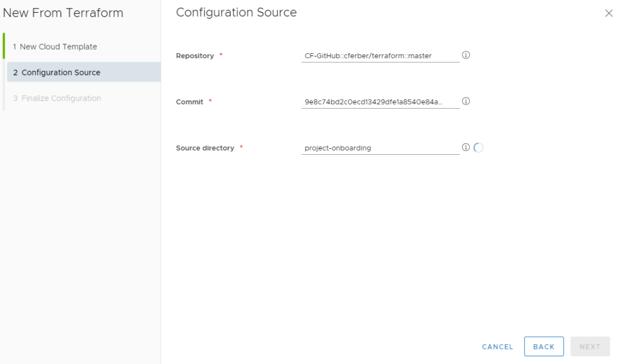This screenshot has height=364, width=620.
Task: Close the New From Terraform dialog
Action: coord(608,13)
